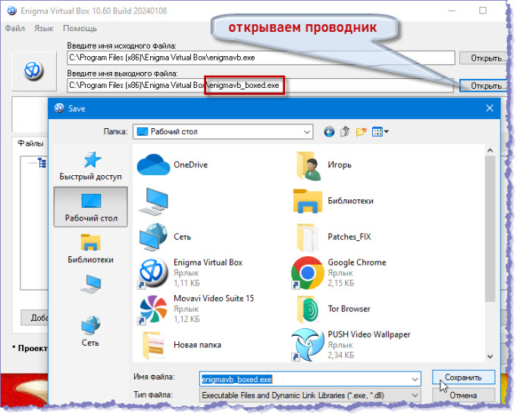Viewport: 523px width, 420px height.
Task: Select the Tor Browser folder
Action: pyautogui.click(x=334, y=309)
